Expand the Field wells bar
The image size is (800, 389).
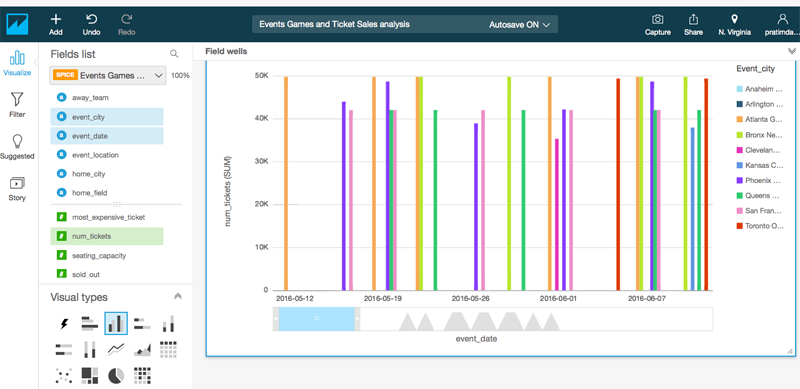(x=792, y=51)
